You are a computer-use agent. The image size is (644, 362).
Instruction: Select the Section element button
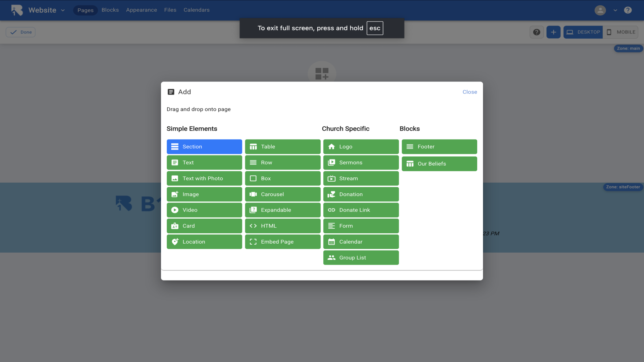[204, 146]
